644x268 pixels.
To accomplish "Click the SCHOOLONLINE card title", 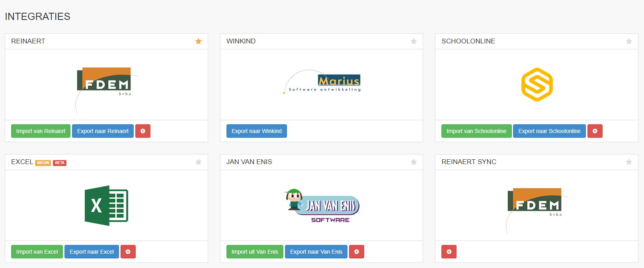I will point(468,41).
